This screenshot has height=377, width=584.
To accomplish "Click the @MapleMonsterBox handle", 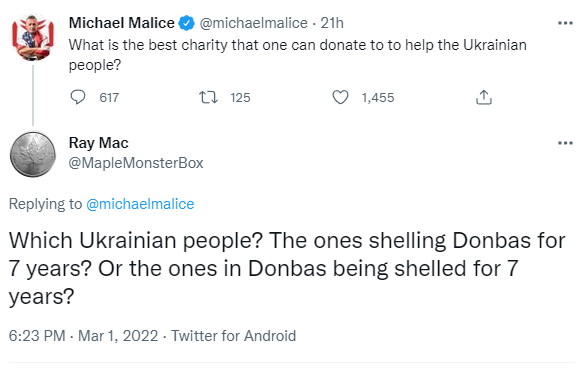I will [136, 163].
